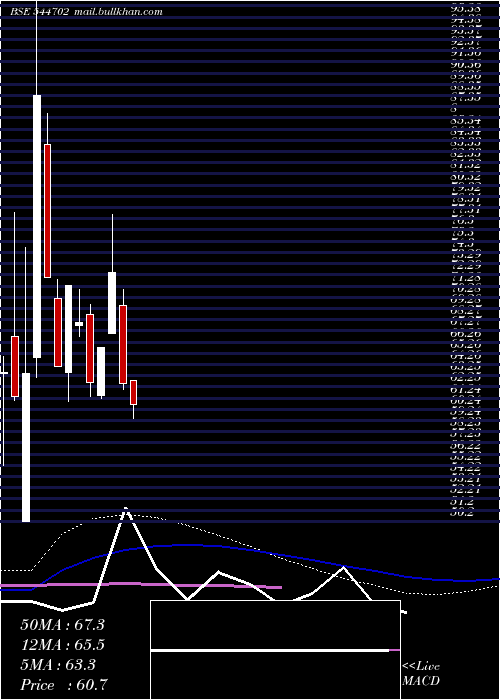Select the 50MA : 67.3 reading

tap(62, 625)
